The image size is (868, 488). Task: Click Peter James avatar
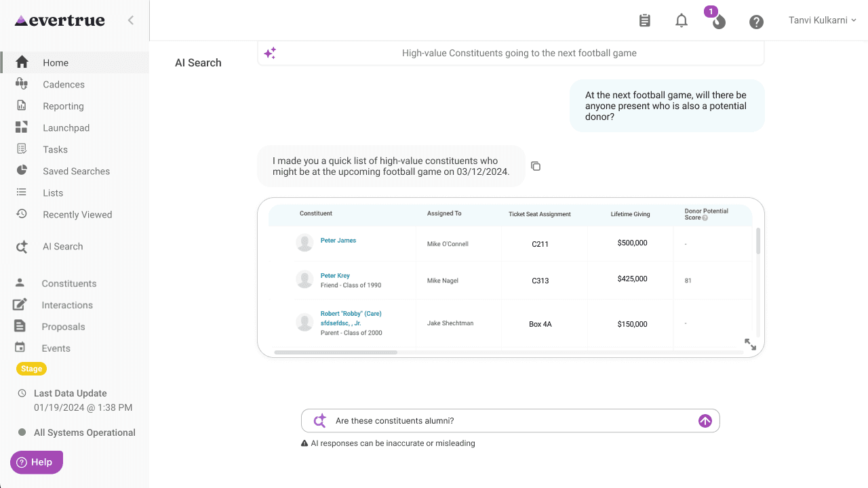click(304, 243)
